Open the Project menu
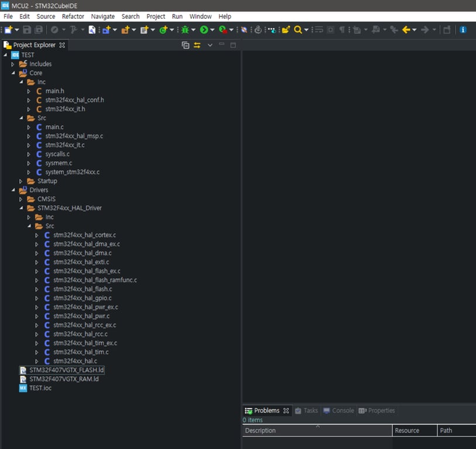Screen dimensions: 476x449 pyautogui.click(x=156, y=16)
